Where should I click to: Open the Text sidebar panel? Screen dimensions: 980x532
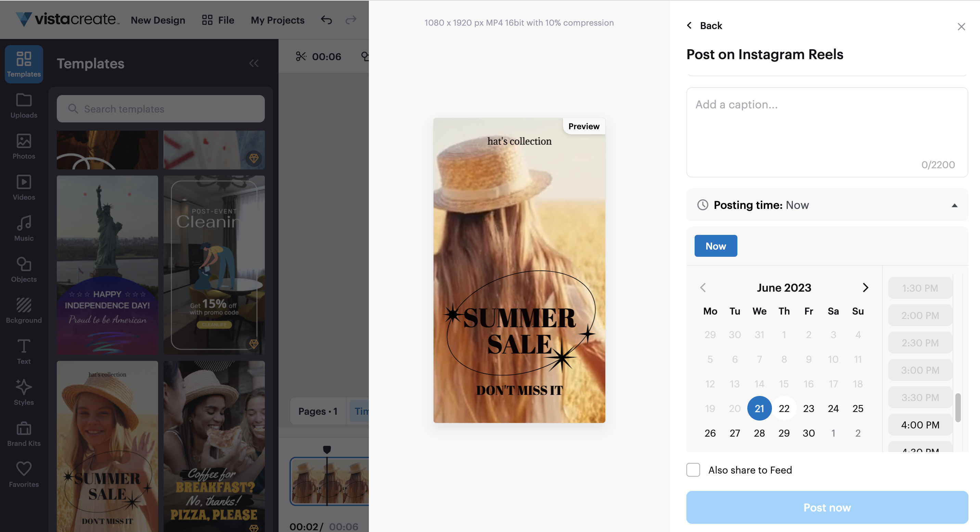click(24, 351)
